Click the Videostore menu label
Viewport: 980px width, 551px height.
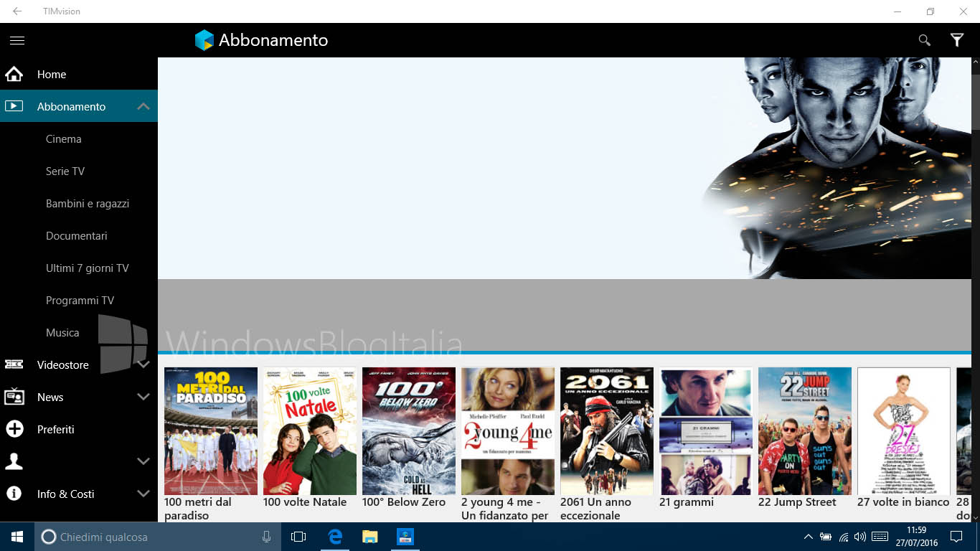63,364
